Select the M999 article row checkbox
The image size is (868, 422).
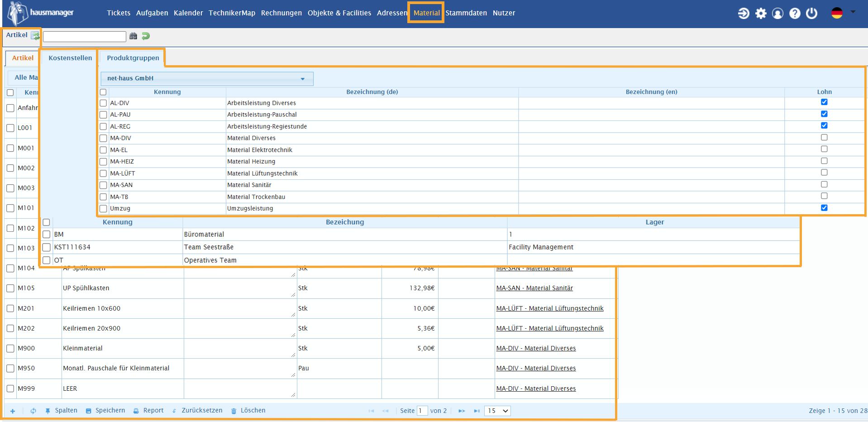click(10, 389)
